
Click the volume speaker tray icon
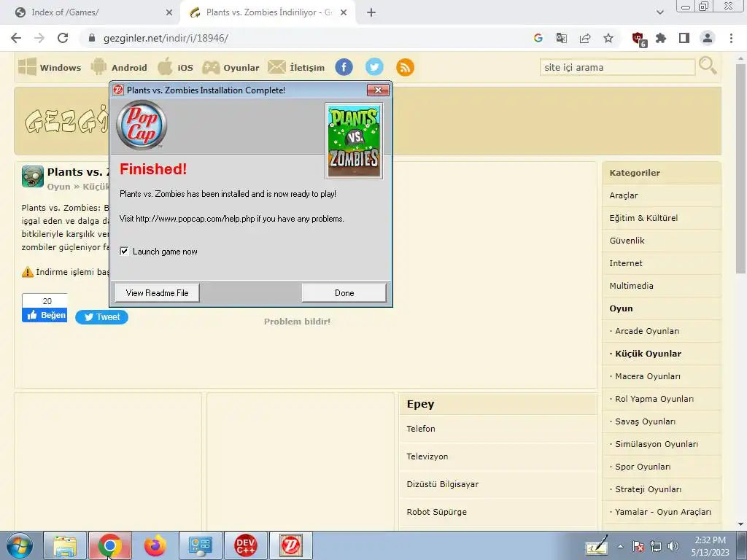click(673, 546)
